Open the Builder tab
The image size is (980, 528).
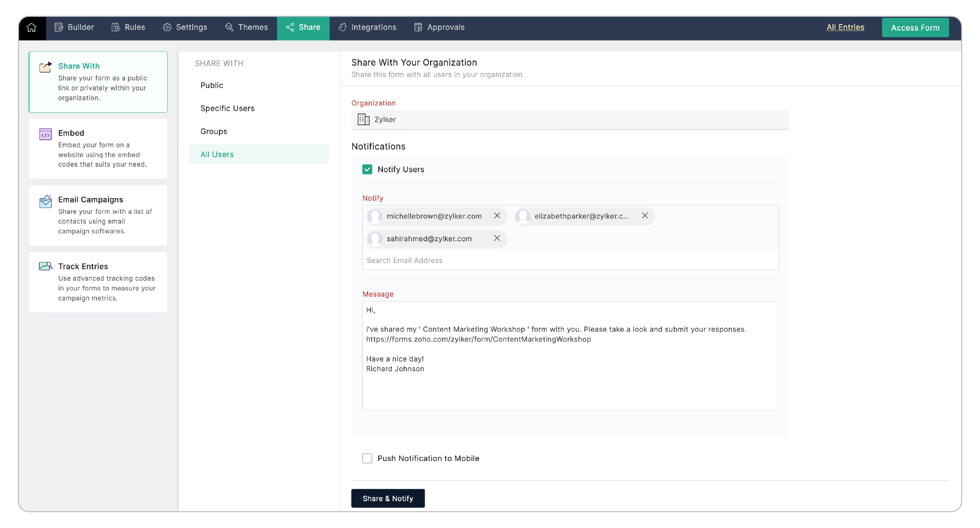pyautogui.click(x=74, y=27)
